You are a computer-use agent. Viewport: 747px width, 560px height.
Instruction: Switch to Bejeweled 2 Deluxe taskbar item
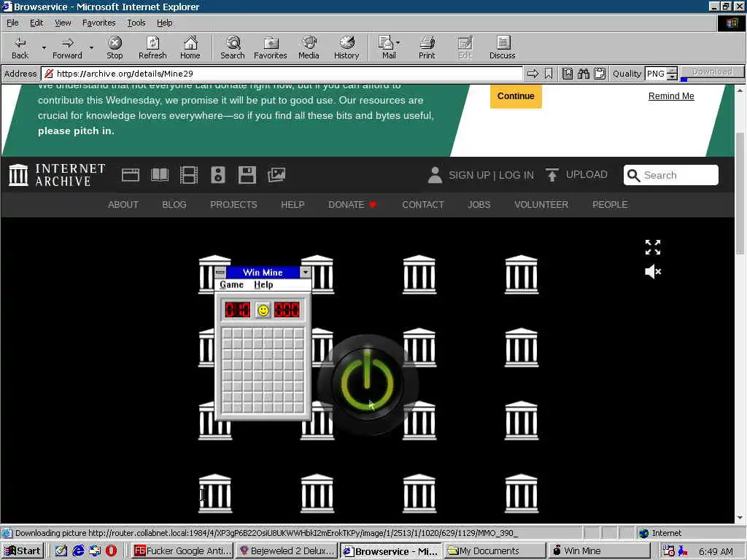[287, 551]
